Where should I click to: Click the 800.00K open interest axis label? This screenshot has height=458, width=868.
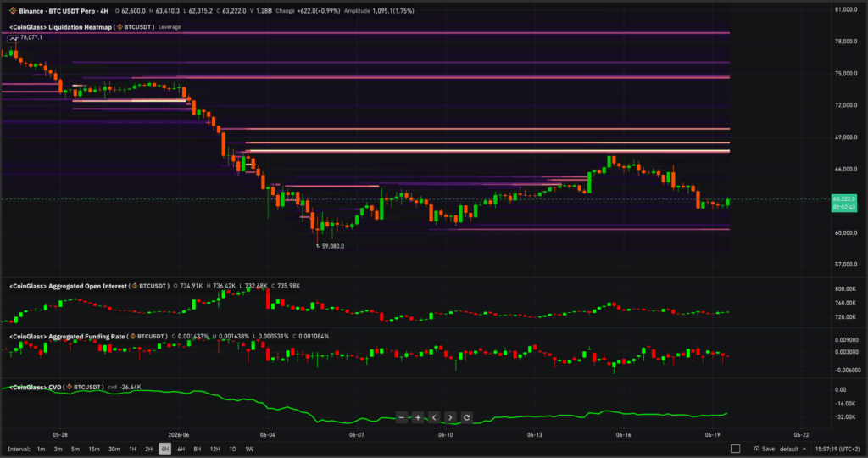pos(846,288)
